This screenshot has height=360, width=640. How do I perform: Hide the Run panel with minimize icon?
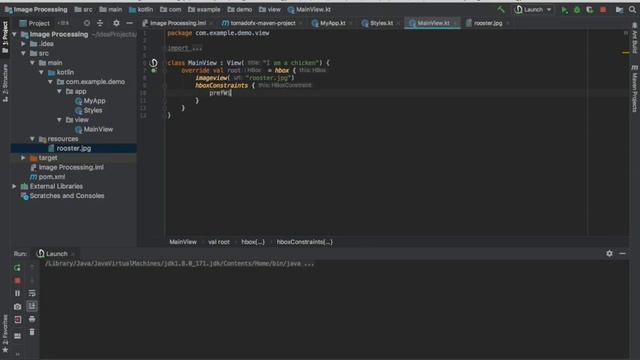pyautogui.click(x=622, y=253)
